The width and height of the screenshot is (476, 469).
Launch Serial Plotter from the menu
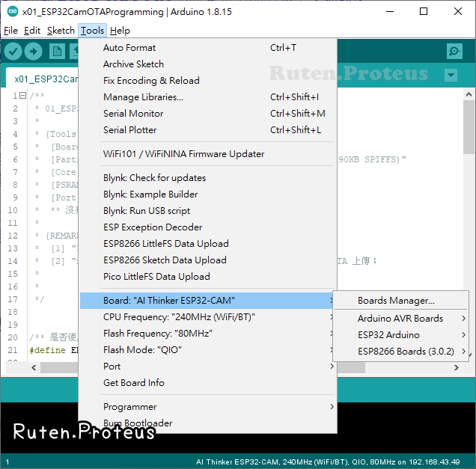click(208, 130)
